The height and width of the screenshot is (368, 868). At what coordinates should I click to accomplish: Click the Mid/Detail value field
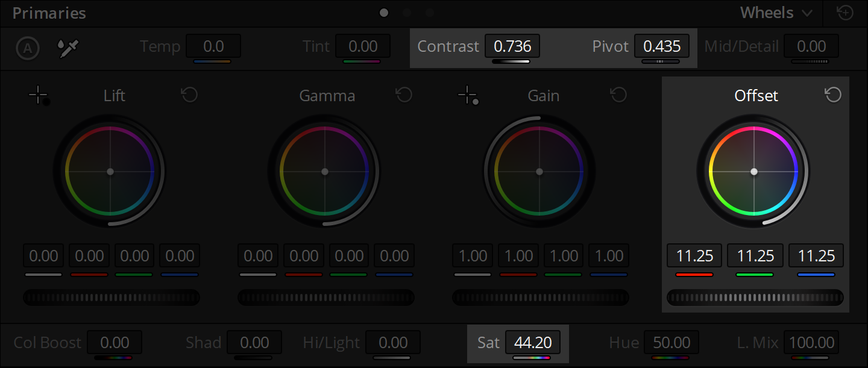pos(811,46)
